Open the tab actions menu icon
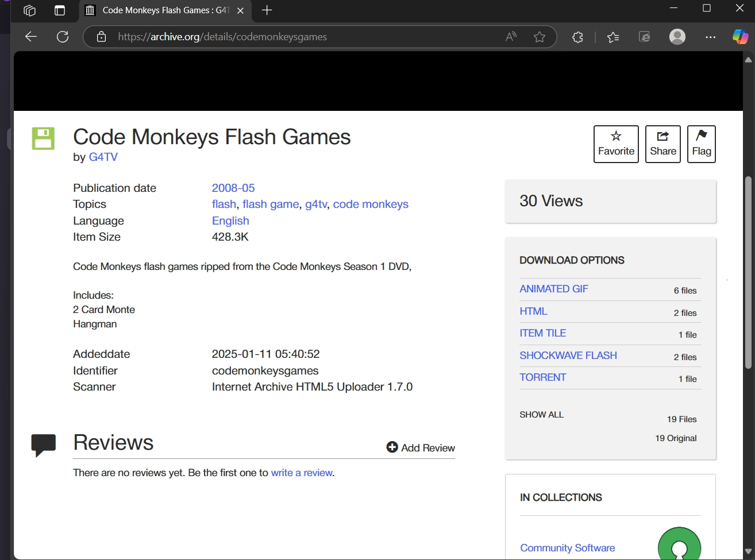The image size is (755, 560). click(60, 10)
